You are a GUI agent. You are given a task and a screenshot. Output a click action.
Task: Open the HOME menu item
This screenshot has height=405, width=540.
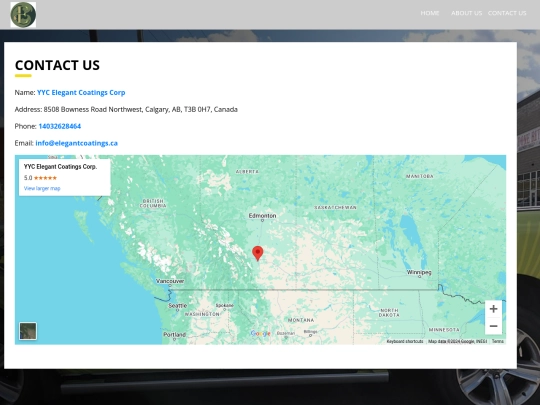click(429, 13)
